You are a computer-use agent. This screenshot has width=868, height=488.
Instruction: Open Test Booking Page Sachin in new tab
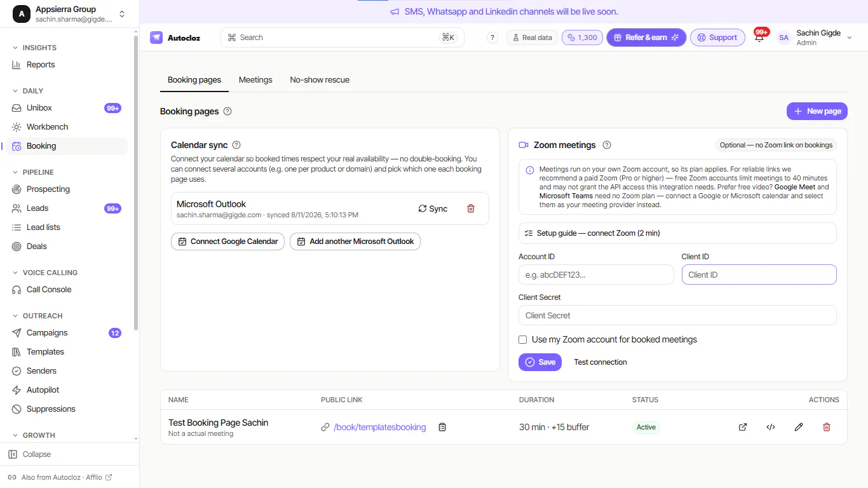(x=743, y=427)
